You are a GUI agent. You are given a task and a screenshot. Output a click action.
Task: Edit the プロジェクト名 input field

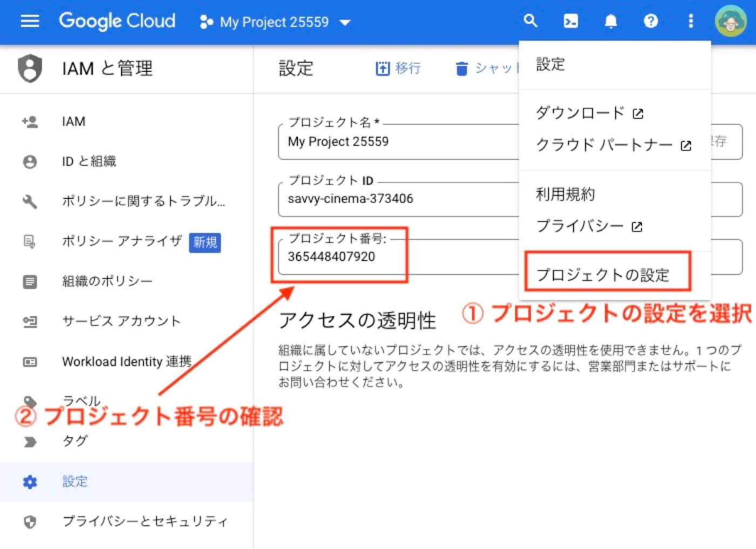398,142
